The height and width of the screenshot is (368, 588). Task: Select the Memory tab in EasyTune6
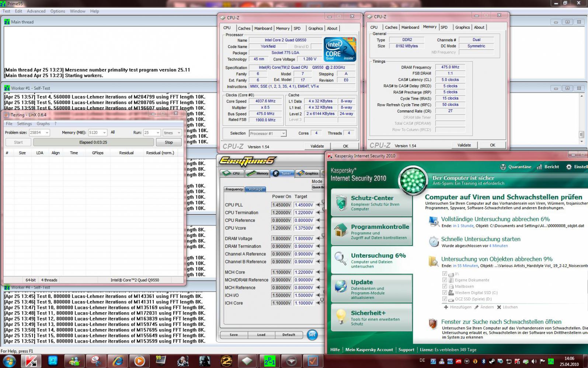click(x=258, y=173)
